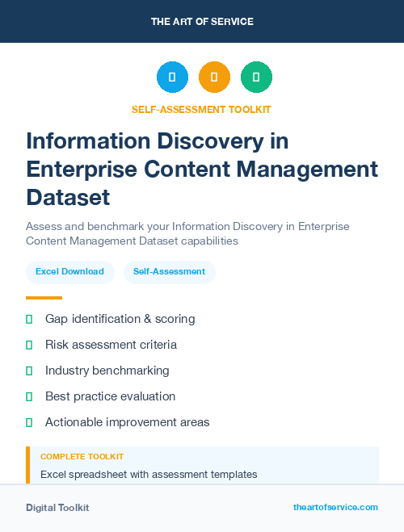Click 'Excel spreadsheet with assessment templates' text

coord(149,475)
